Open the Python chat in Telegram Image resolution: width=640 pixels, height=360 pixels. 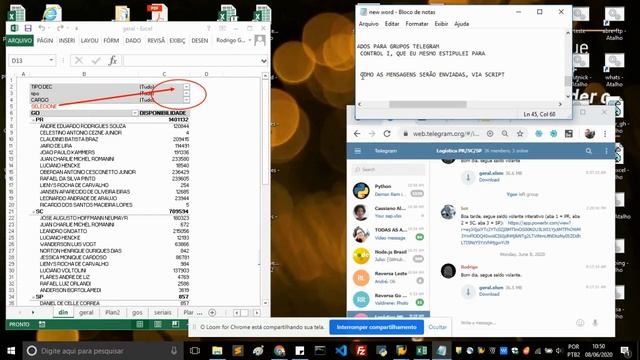[x=388, y=190]
